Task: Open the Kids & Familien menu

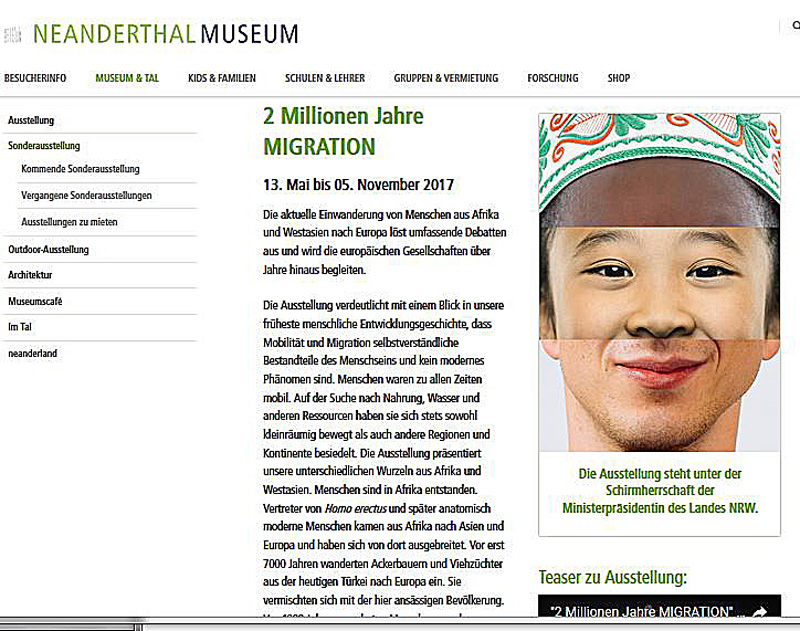Action: pos(222,78)
